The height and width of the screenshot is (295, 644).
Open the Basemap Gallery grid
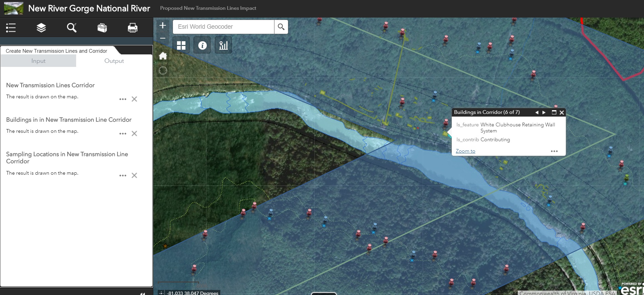pos(181,45)
